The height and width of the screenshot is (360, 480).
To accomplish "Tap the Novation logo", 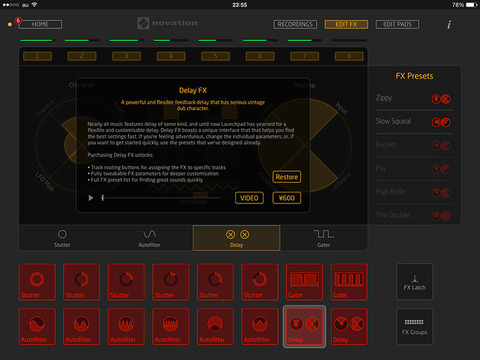I will tap(167, 23).
